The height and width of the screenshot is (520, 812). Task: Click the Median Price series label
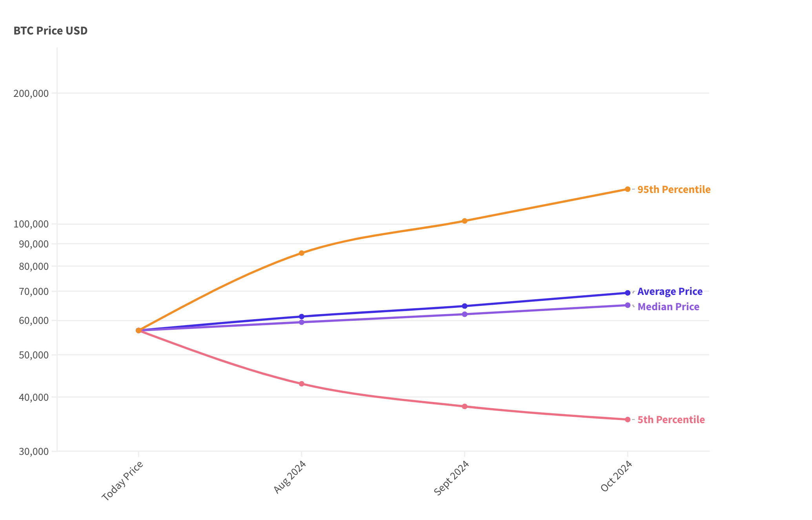pos(668,307)
